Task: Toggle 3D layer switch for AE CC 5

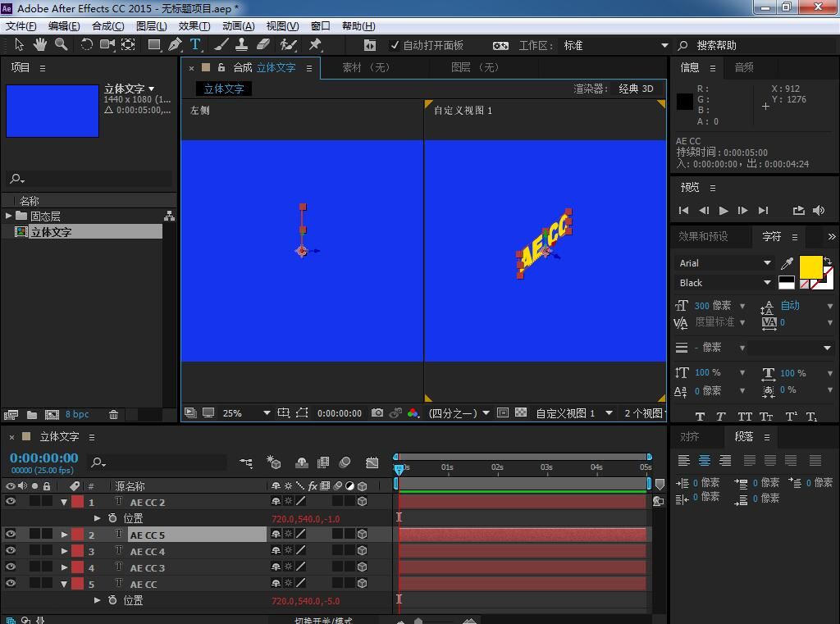Action: (362, 534)
